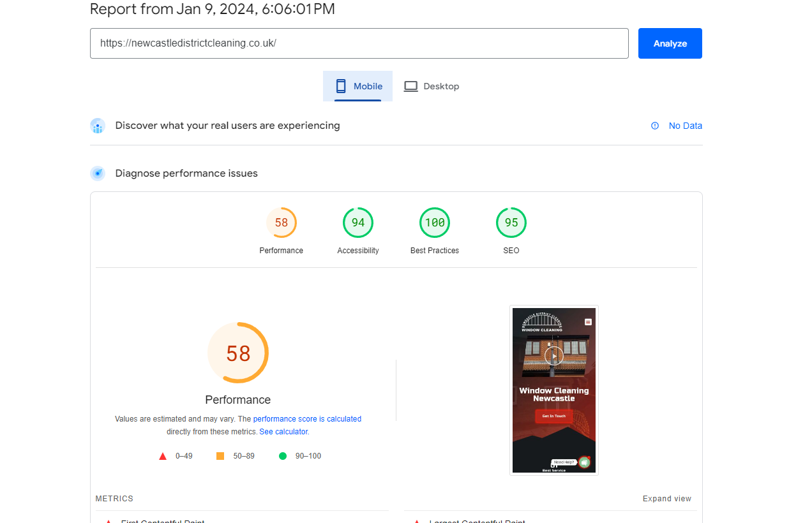Click the mobile phone icon
The image size is (812, 523).
point(341,86)
